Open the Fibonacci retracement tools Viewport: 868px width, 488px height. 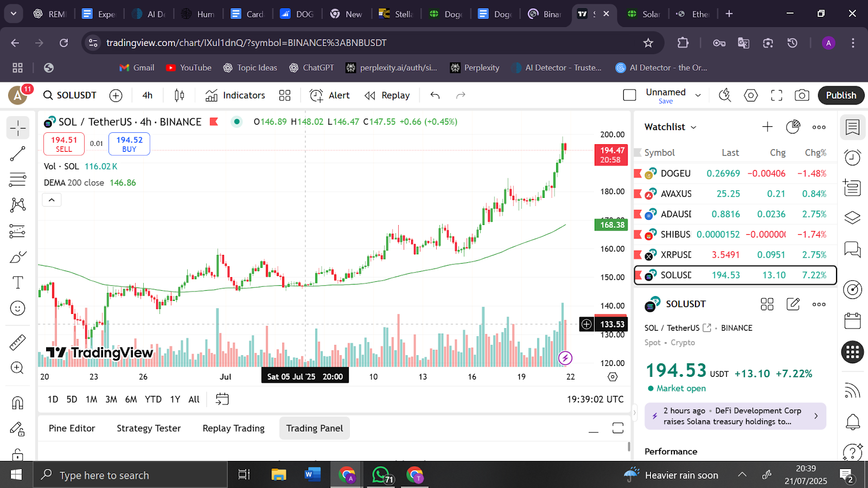click(18, 179)
